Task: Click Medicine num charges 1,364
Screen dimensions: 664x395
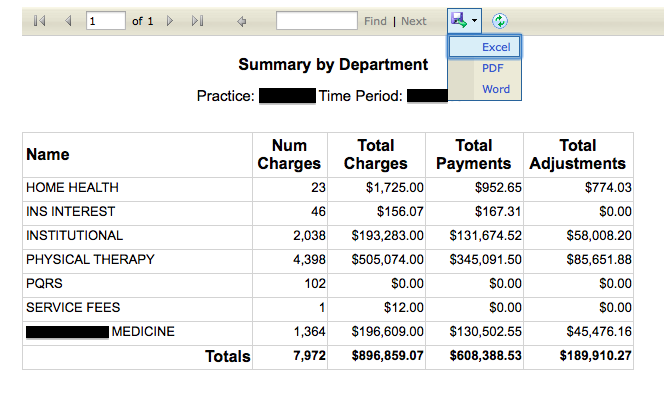Action: coord(310,331)
